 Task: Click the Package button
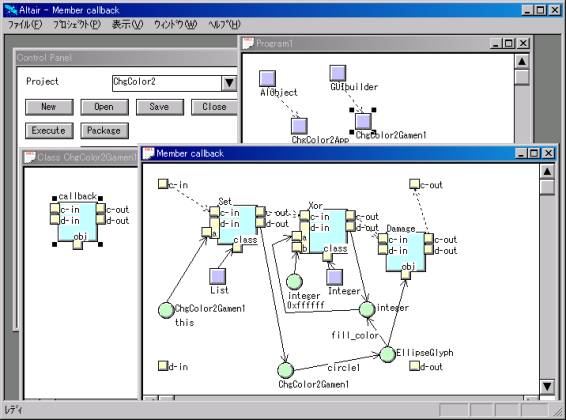[x=104, y=131]
